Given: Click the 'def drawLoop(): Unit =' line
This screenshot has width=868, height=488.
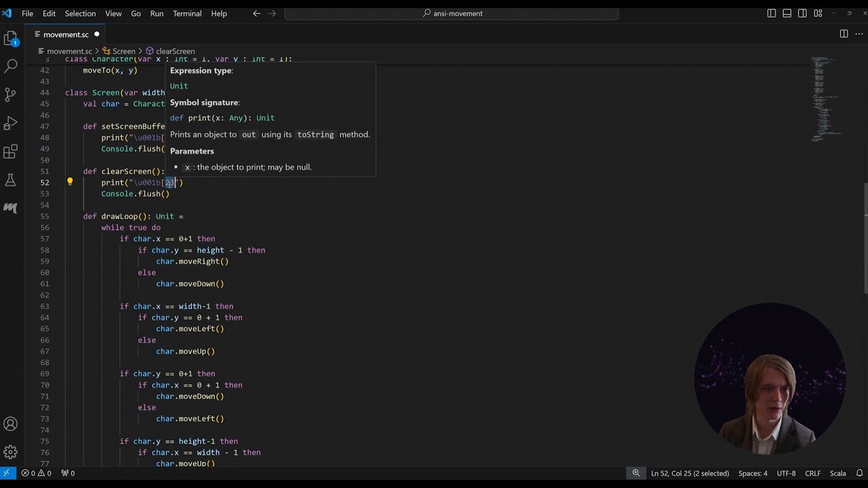Looking at the screenshot, I should (133, 216).
